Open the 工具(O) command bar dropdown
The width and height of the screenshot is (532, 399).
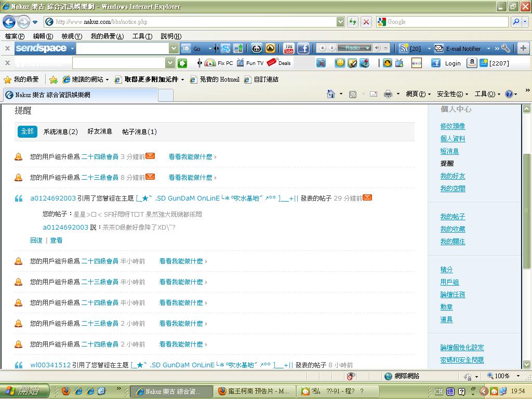click(x=487, y=94)
